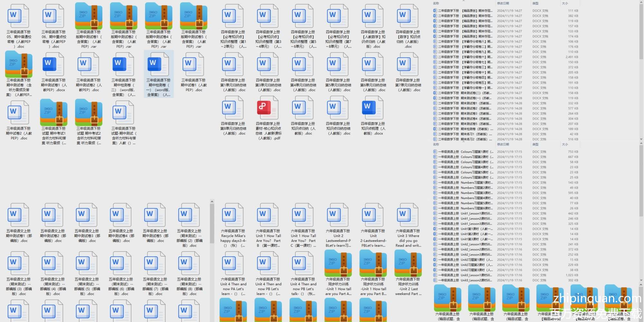The image size is (644, 322).
Task: Select 版期中测试卷1 rar archive icon
Action: click(x=89, y=16)
